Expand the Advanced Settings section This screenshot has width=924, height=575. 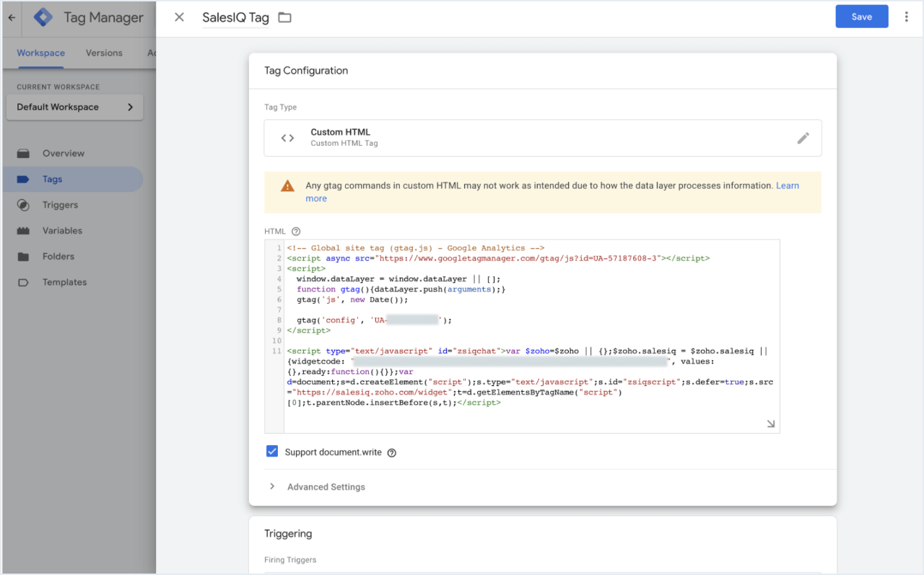point(318,487)
